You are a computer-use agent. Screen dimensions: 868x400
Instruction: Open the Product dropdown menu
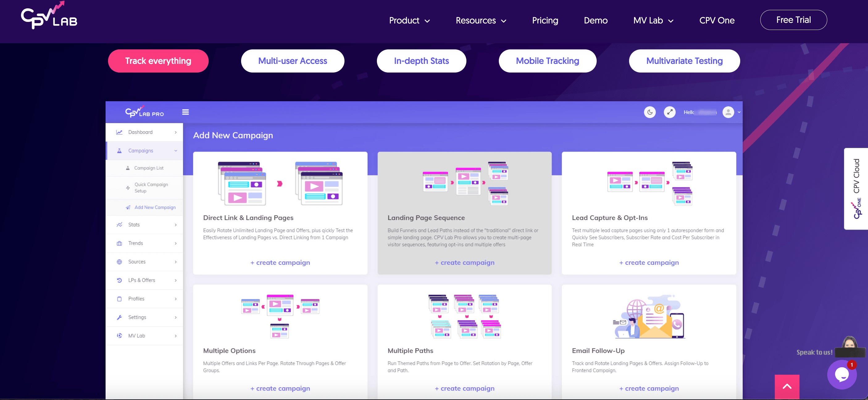[x=409, y=19]
